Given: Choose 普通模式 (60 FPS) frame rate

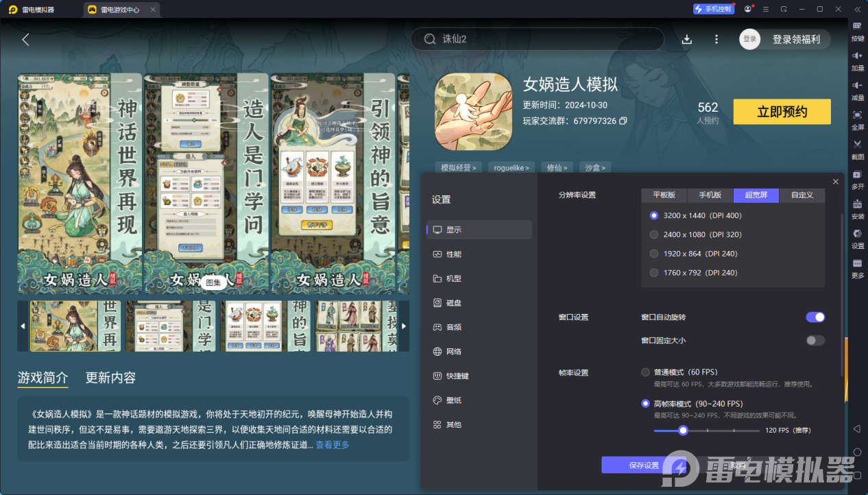Looking at the screenshot, I should (x=645, y=372).
